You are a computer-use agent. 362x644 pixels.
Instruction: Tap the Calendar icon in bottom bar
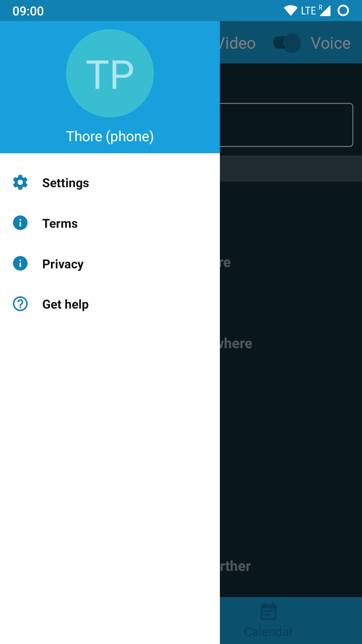pos(268,611)
